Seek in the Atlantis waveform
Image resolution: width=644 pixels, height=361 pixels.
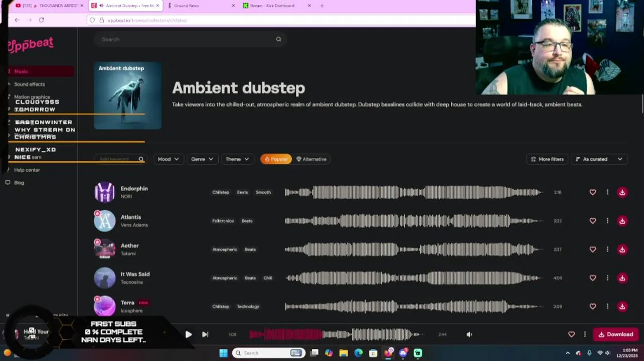(414, 221)
